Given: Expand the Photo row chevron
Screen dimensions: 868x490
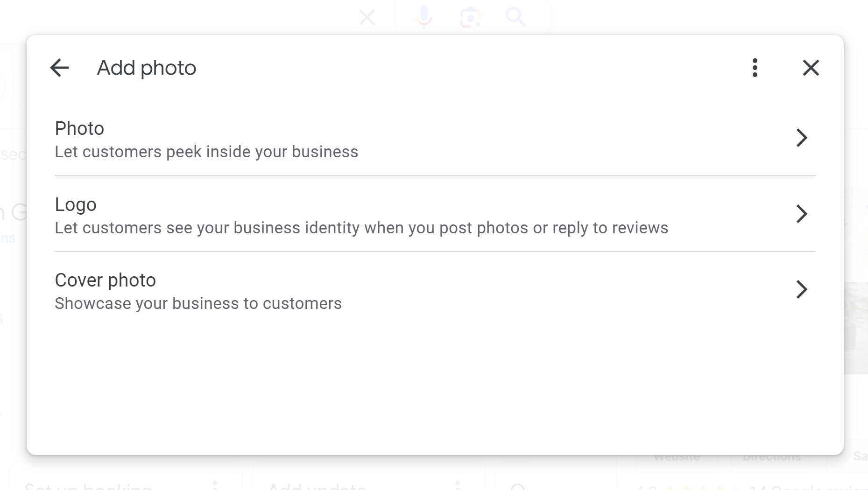Looking at the screenshot, I should [801, 138].
